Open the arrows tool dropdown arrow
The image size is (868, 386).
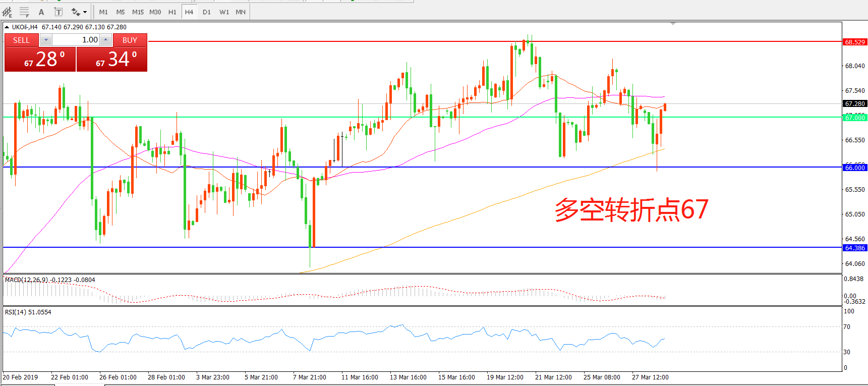point(85,12)
